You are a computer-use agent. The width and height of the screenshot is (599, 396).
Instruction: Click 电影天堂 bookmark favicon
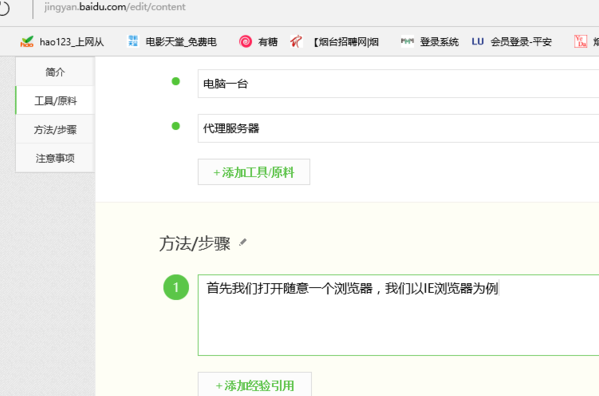[x=133, y=41]
